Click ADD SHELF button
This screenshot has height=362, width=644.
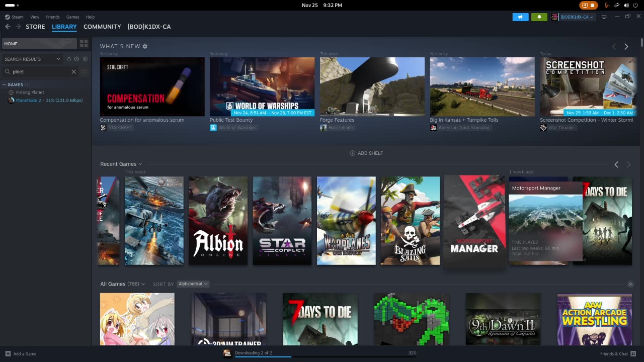tap(366, 153)
